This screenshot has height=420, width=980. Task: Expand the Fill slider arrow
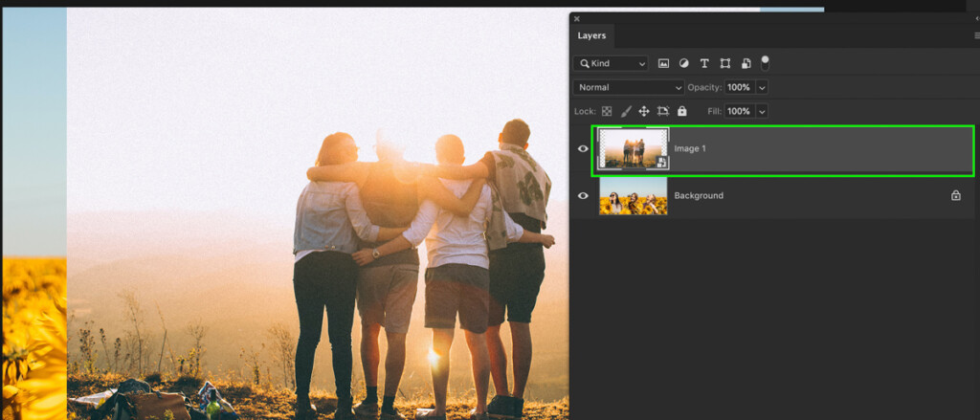762,111
